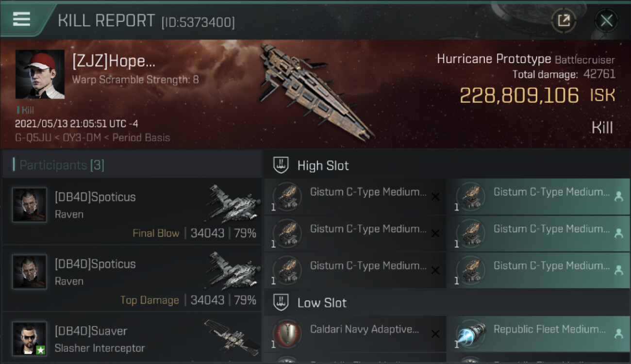Viewport: 631px width, 364px height.
Task: Click first destroyed Gistum C-Type Medium item
Action: tap(355, 197)
